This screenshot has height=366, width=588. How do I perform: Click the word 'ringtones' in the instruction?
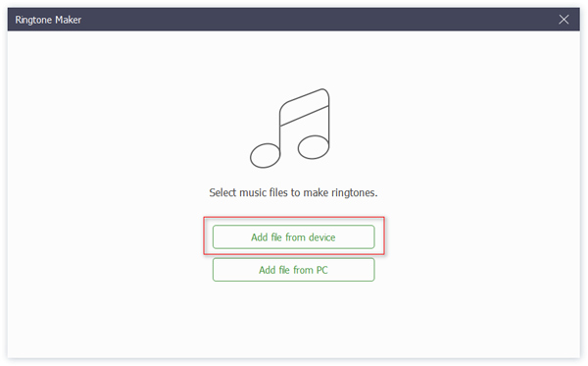(x=354, y=193)
